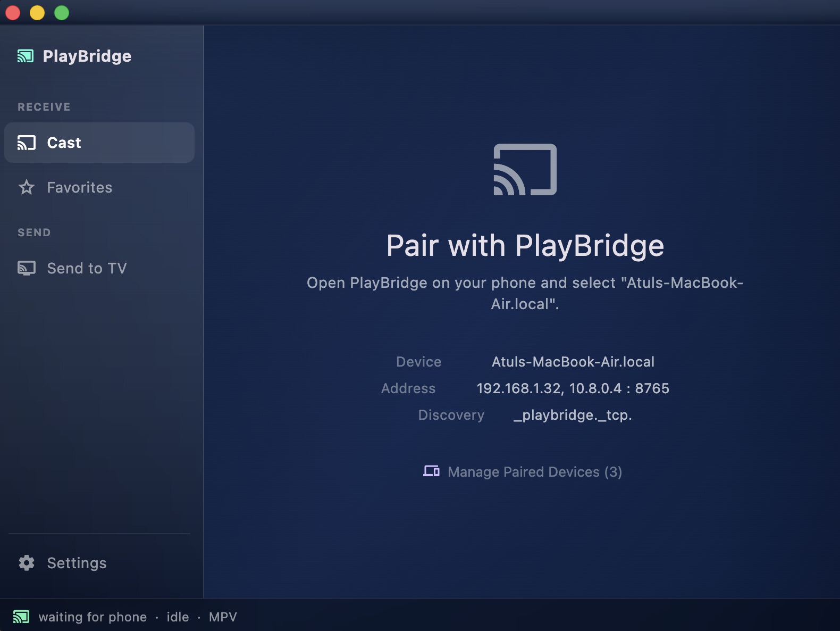Click the address 192.168.1.32, 10.8.0.4 : 8765

(573, 388)
